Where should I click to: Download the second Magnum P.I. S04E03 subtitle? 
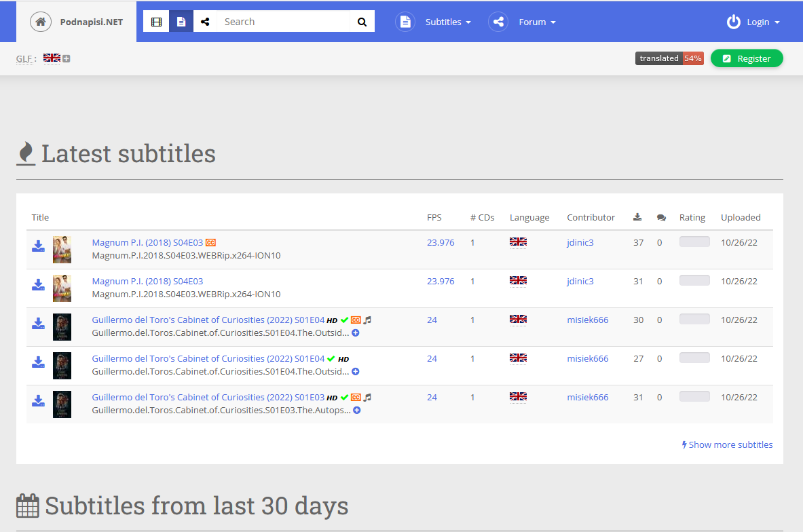point(39,285)
